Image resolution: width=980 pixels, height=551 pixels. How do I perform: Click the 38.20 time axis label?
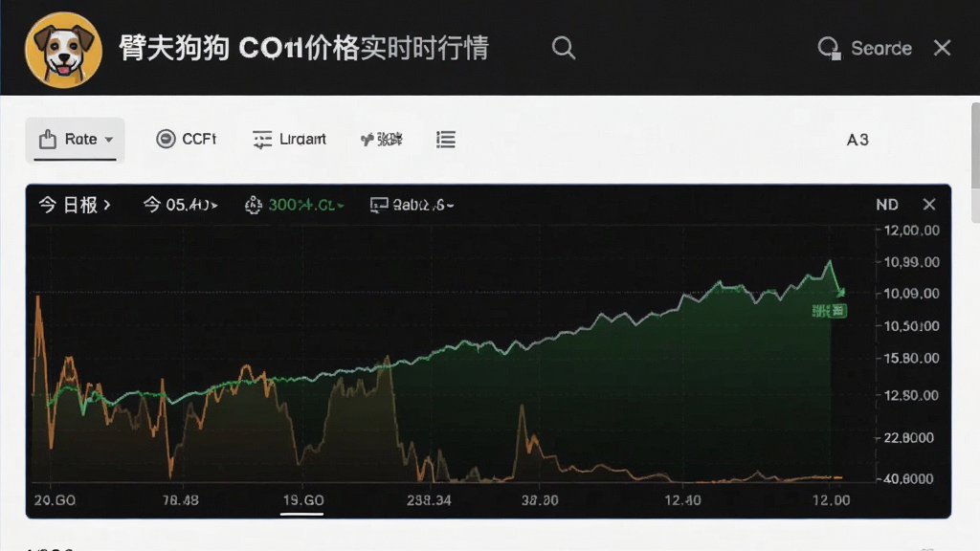[540, 500]
